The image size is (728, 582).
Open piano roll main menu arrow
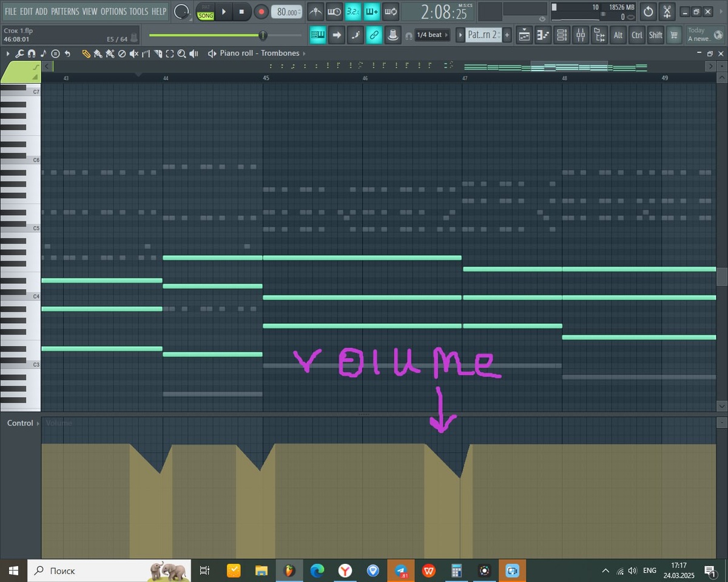[x=8, y=53]
